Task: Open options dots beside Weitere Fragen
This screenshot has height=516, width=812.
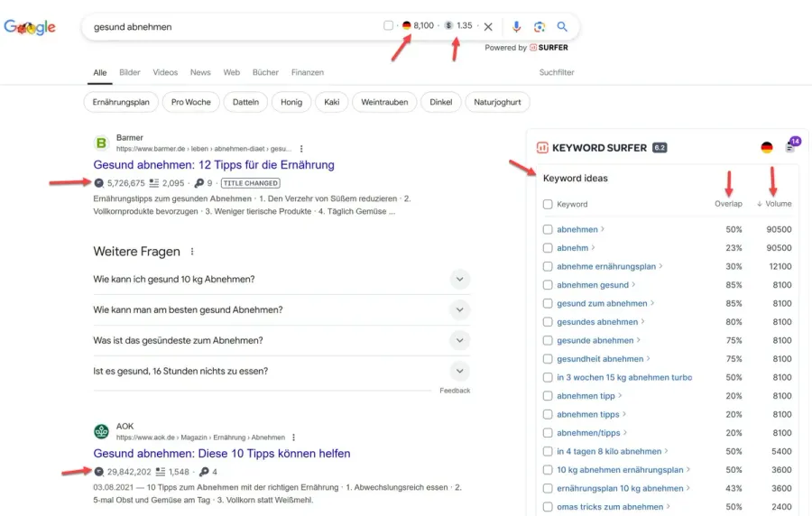Action: coord(192,252)
